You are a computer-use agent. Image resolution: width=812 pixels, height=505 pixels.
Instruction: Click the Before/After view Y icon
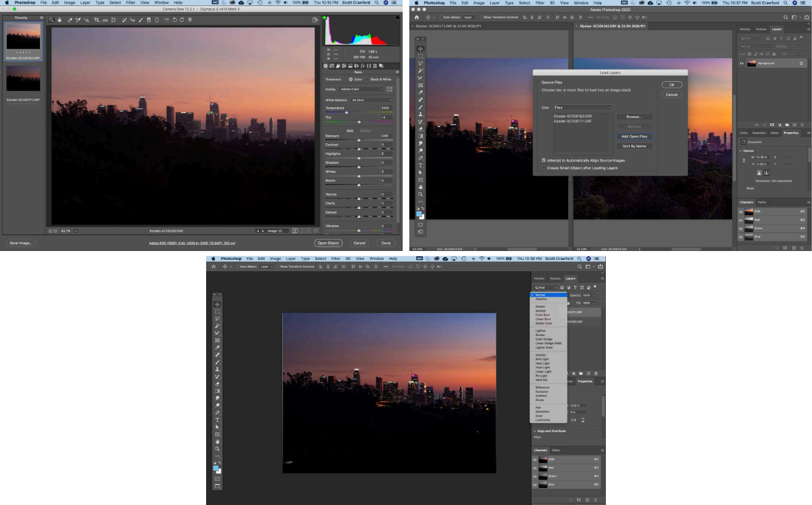click(x=295, y=230)
